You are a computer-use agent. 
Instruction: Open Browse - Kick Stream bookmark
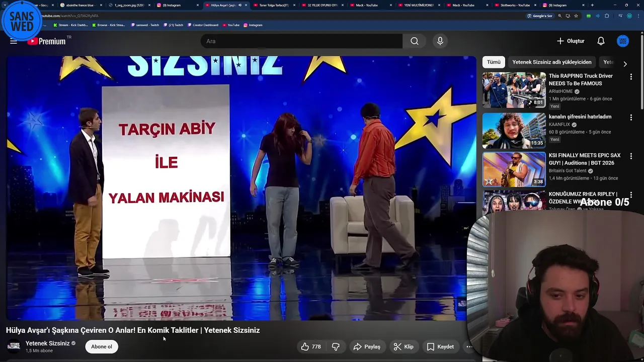tap(109, 25)
